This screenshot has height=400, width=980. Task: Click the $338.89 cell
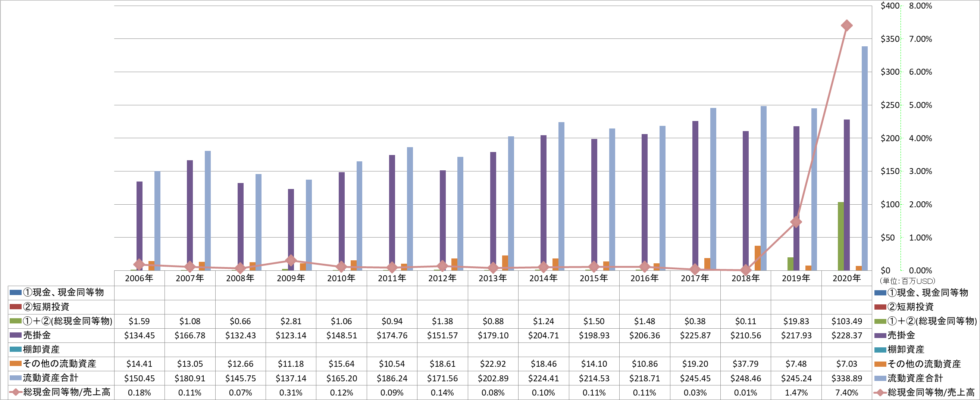tap(846, 378)
